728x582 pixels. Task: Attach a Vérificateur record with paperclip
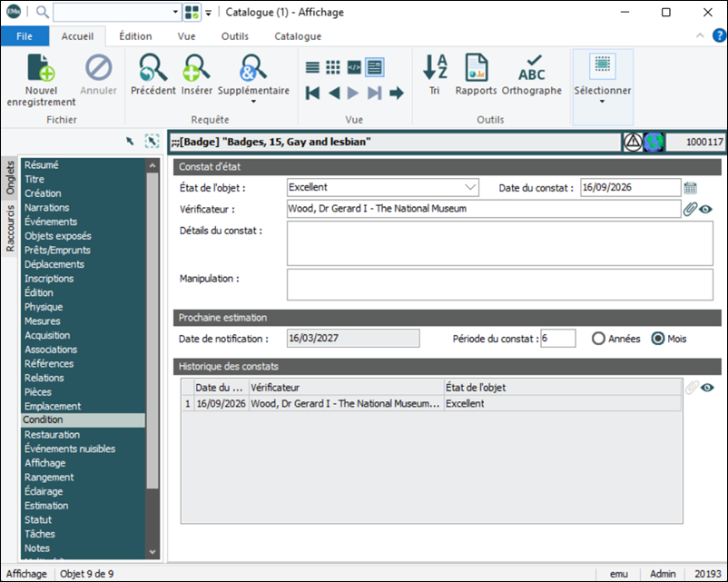(x=690, y=209)
